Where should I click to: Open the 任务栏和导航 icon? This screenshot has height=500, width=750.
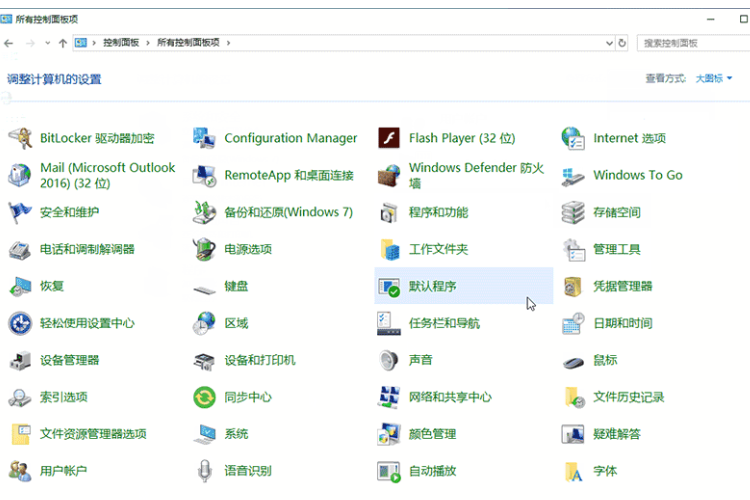[389, 323]
